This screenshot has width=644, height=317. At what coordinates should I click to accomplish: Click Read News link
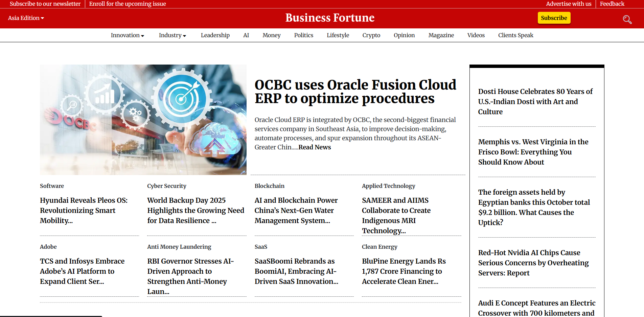pos(315,147)
